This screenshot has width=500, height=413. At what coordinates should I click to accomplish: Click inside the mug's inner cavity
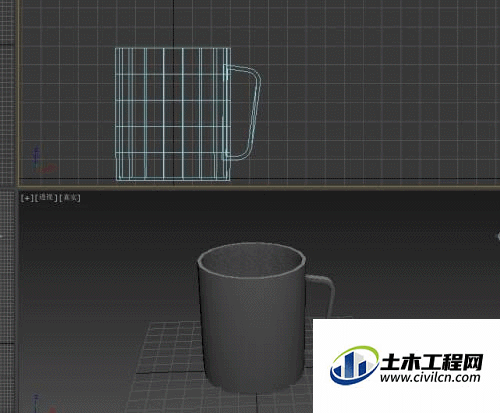(x=252, y=262)
